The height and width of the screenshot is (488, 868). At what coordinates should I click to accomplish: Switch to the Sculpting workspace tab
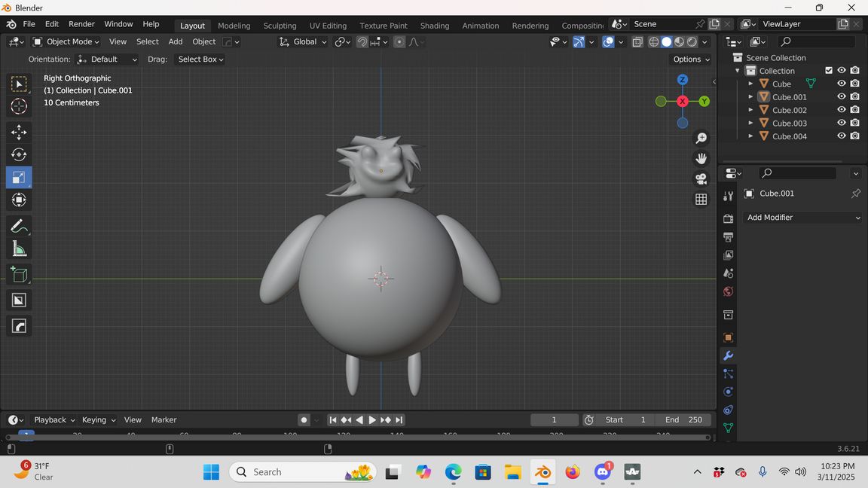click(280, 26)
